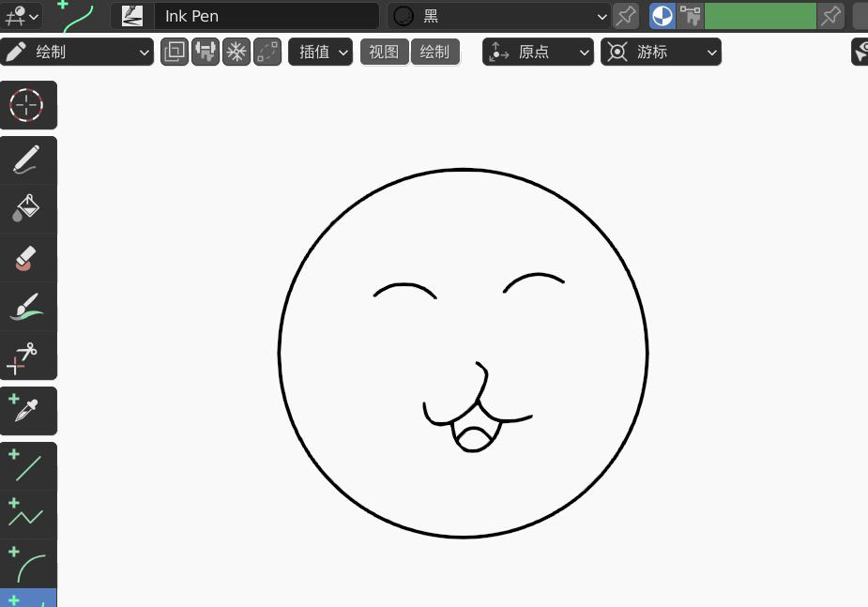Select the Erase tool

click(28, 258)
